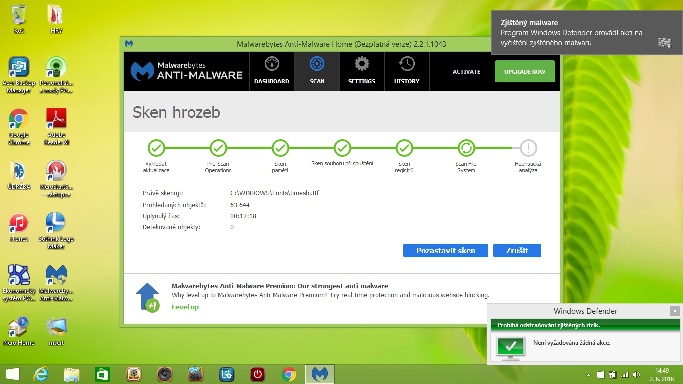Click the Malware detected notification toast
683x384 pixels.
[x=587, y=33]
